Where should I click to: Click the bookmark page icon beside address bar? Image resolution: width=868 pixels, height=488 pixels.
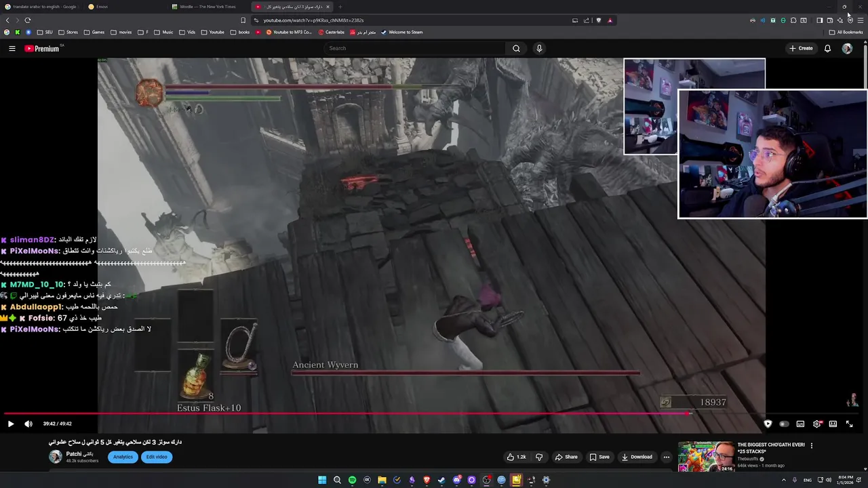pos(243,20)
